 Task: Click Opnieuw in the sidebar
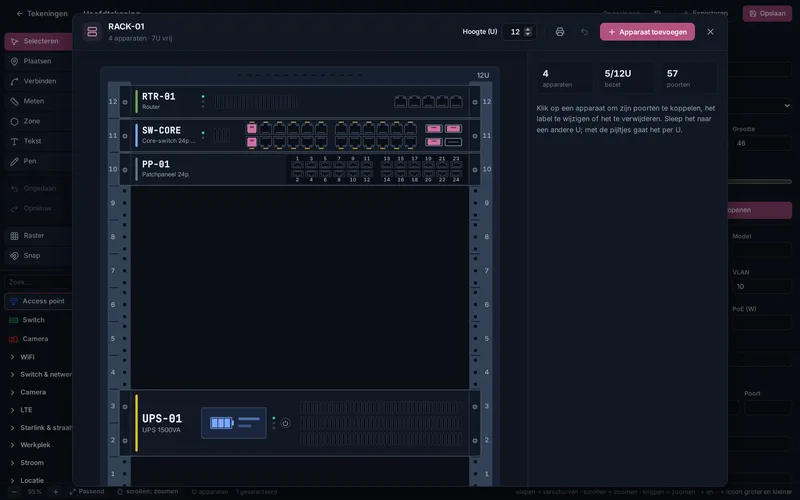[37, 208]
